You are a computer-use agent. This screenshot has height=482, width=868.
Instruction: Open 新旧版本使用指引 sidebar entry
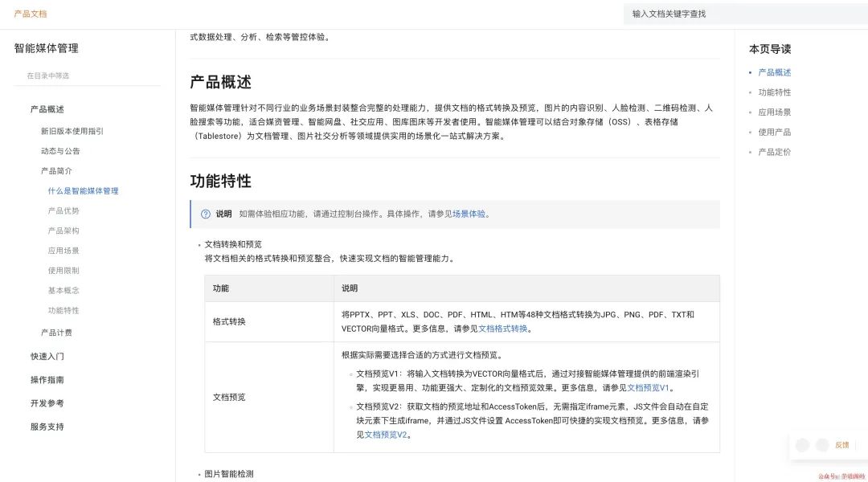[x=72, y=131]
